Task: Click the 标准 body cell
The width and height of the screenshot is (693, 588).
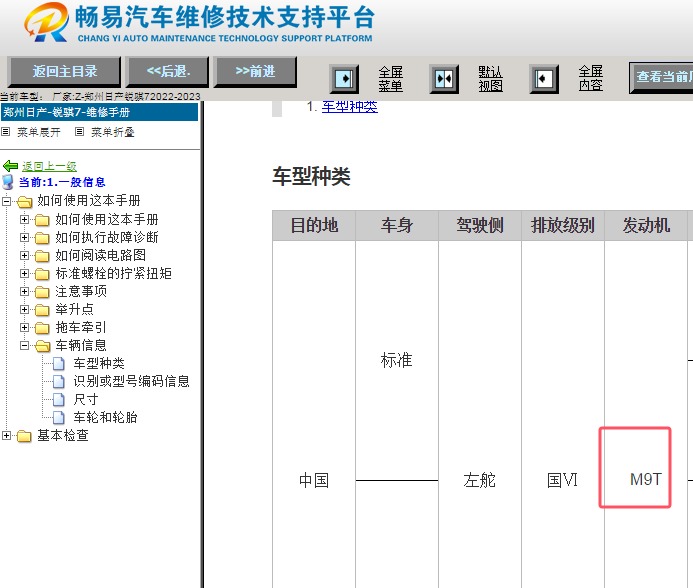Action: tap(396, 360)
